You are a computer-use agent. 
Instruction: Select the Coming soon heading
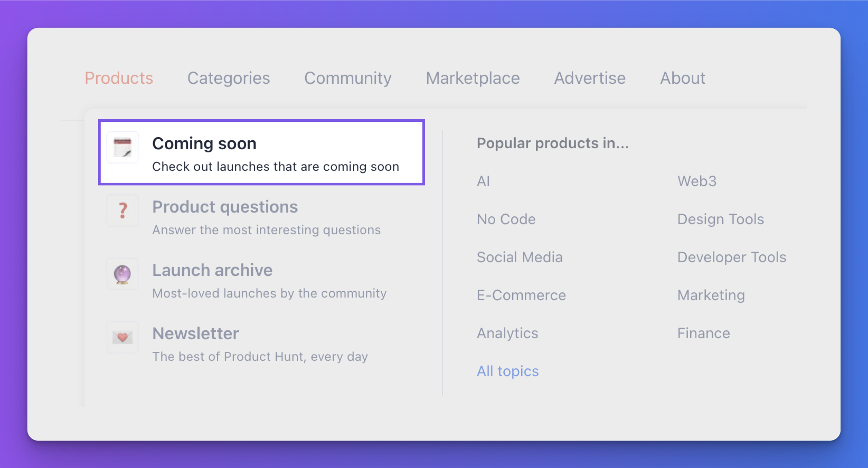tap(204, 143)
